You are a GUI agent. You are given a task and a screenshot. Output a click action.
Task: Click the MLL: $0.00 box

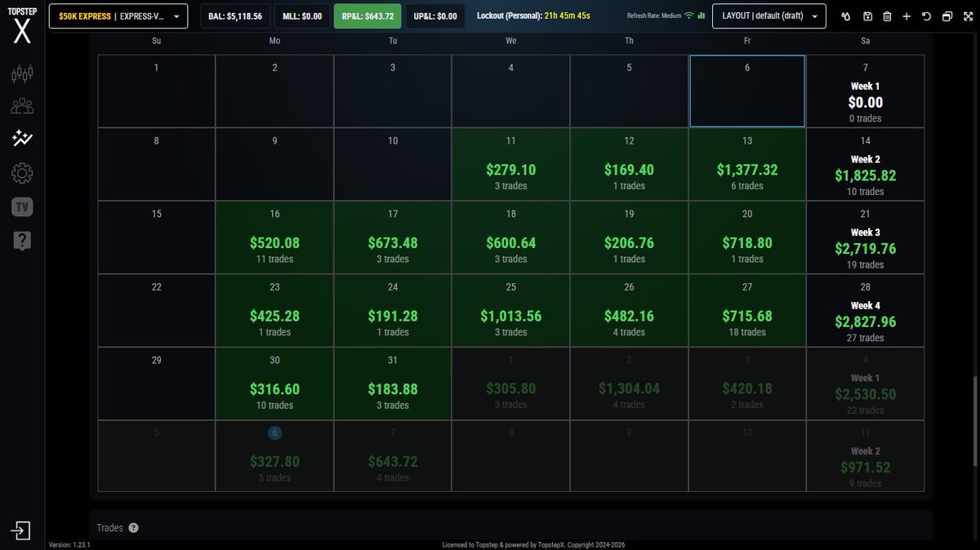[302, 16]
